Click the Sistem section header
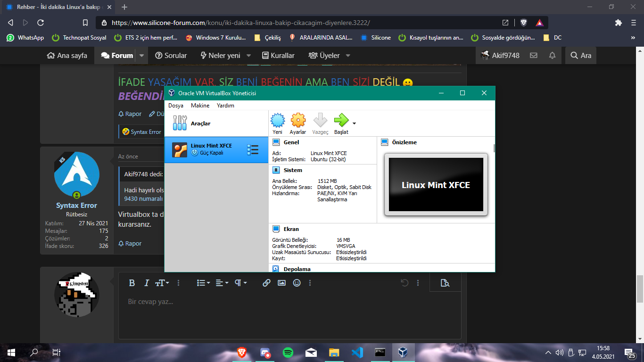Screen dimensions: 644x362 point(293,170)
